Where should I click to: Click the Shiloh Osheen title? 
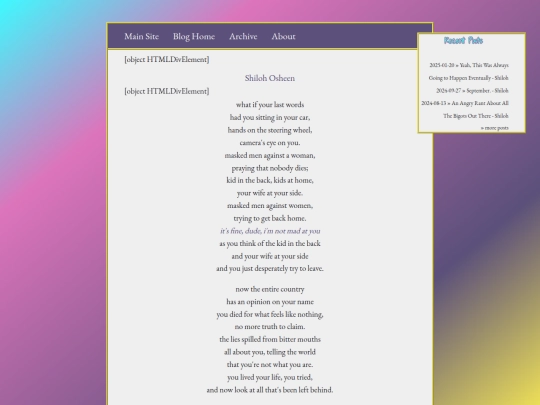click(x=270, y=78)
